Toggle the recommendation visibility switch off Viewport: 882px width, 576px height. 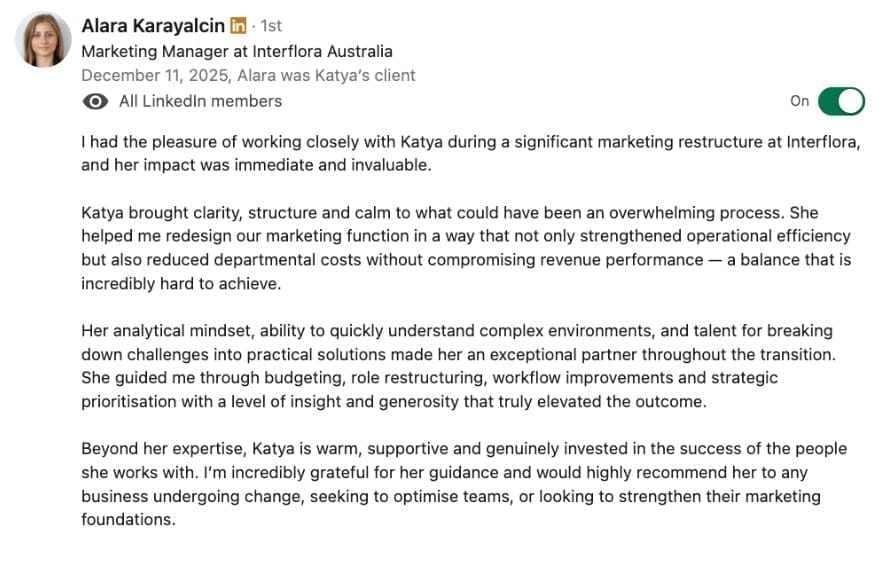coord(843,101)
